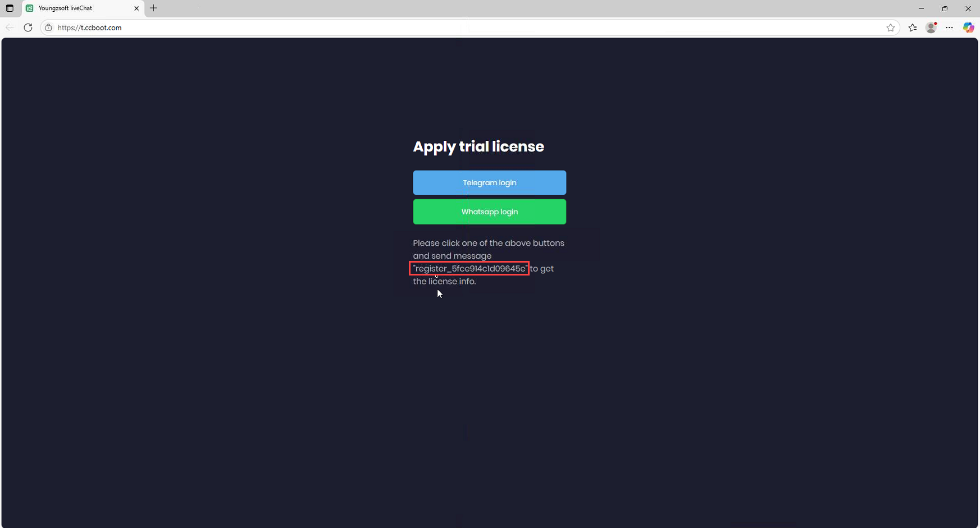Open tab actions menu icon
The width and height of the screenshot is (980, 528).
point(10,8)
